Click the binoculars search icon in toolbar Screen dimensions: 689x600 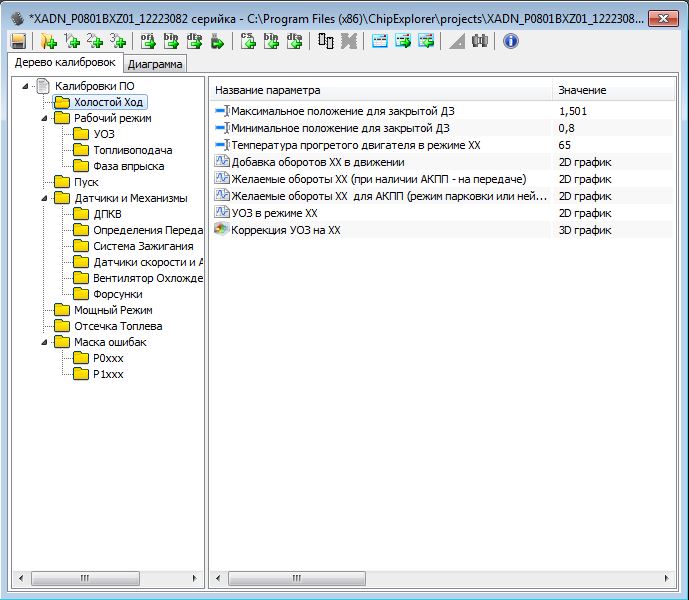coord(480,41)
